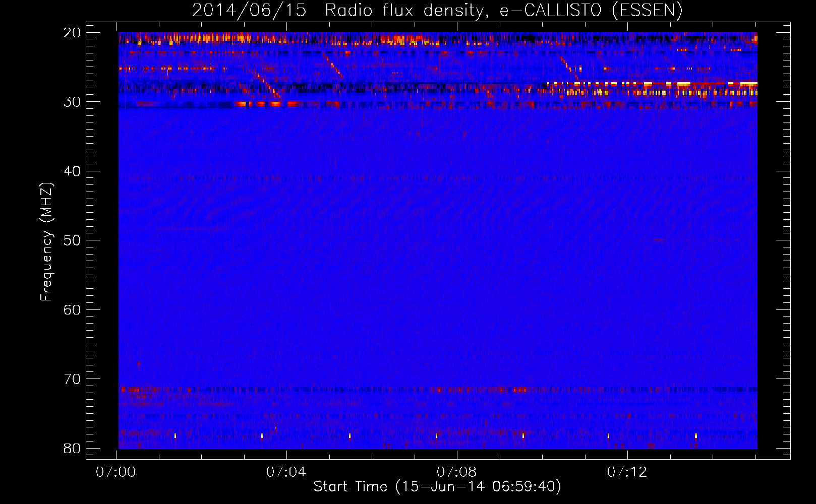Click the 40 frequency tick label
816x504 pixels.
tap(73, 171)
